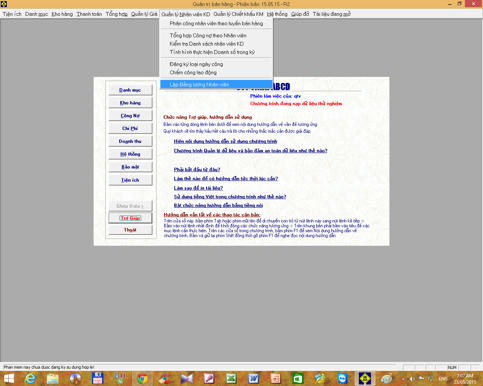This screenshot has height=386, width=483.
Task: Expand the Hệ thống menu
Action: click(x=277, y=14)
